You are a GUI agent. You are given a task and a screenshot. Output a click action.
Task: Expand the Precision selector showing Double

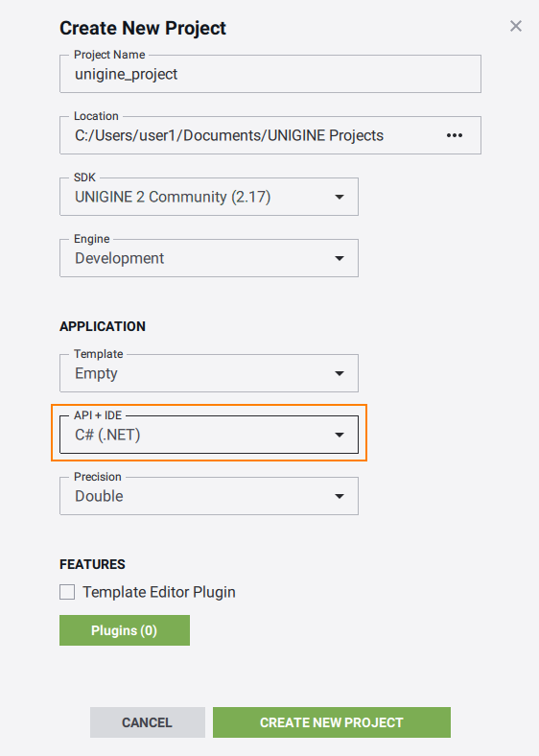point(209,496)
